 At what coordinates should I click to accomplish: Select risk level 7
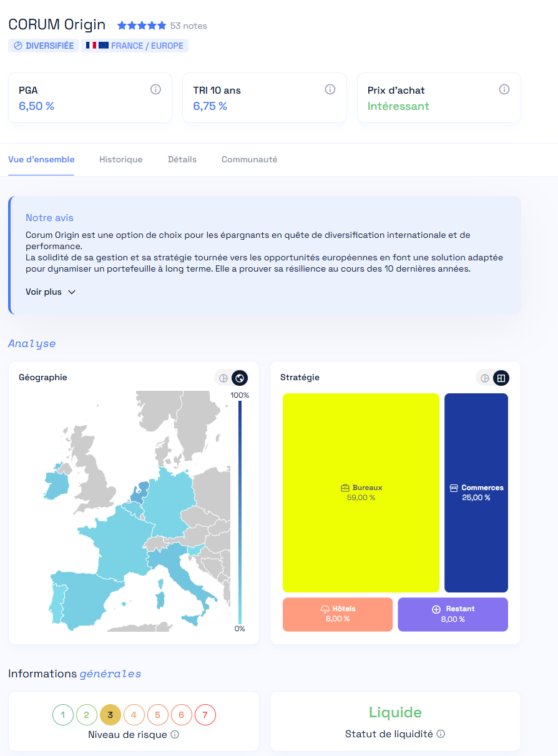205,715
